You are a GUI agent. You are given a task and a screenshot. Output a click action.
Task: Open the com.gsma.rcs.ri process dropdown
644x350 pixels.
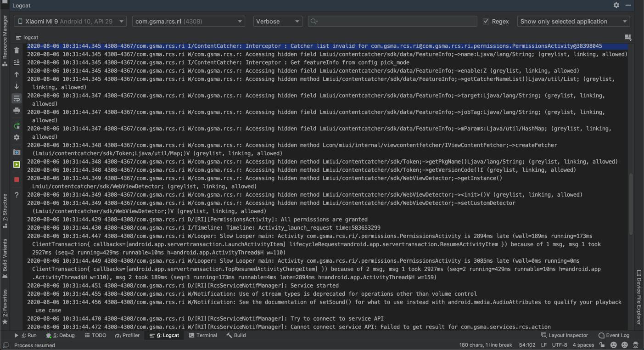tap(188, 21)
